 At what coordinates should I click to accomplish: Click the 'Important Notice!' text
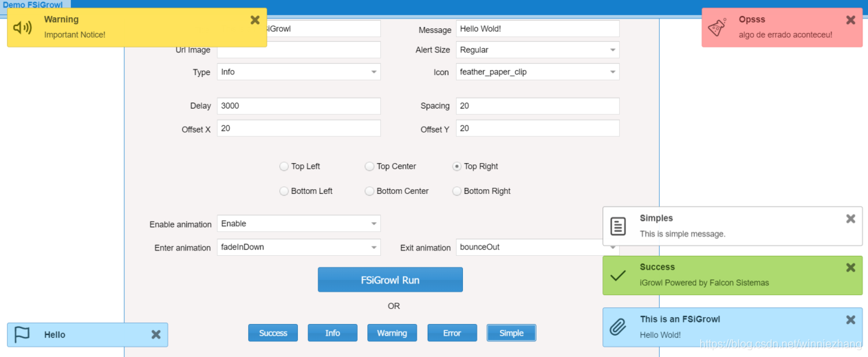(x=75, y=34)
